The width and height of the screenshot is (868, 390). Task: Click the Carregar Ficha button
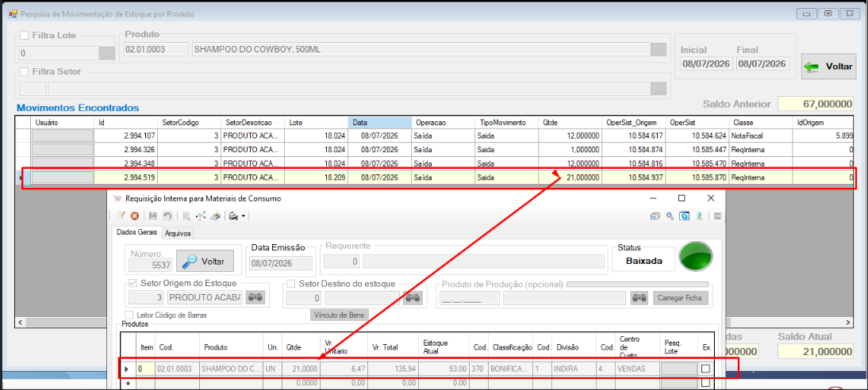pos(680,297)
